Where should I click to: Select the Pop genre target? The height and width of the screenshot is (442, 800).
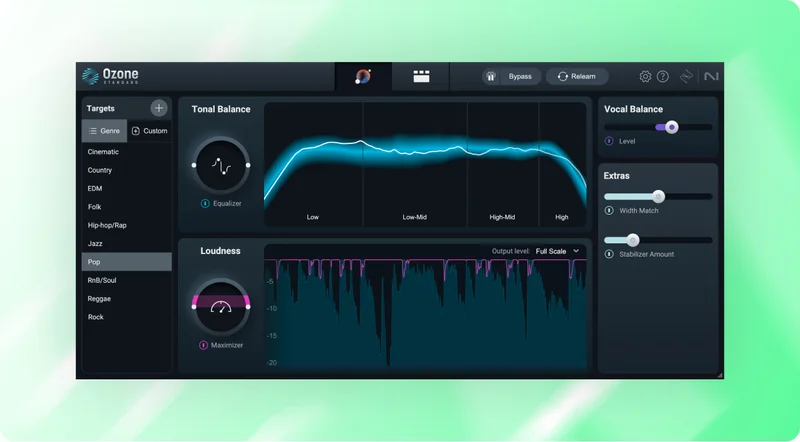point(127,262)
